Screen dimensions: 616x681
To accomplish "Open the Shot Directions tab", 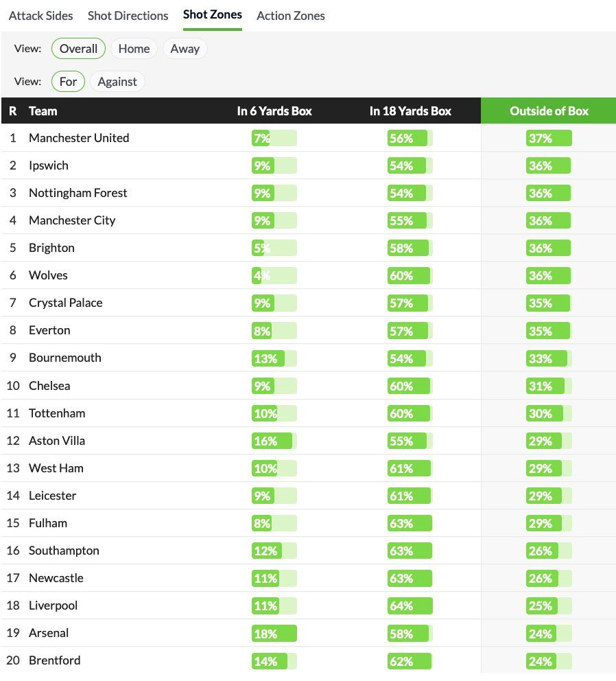I will [x=128, y=16].
